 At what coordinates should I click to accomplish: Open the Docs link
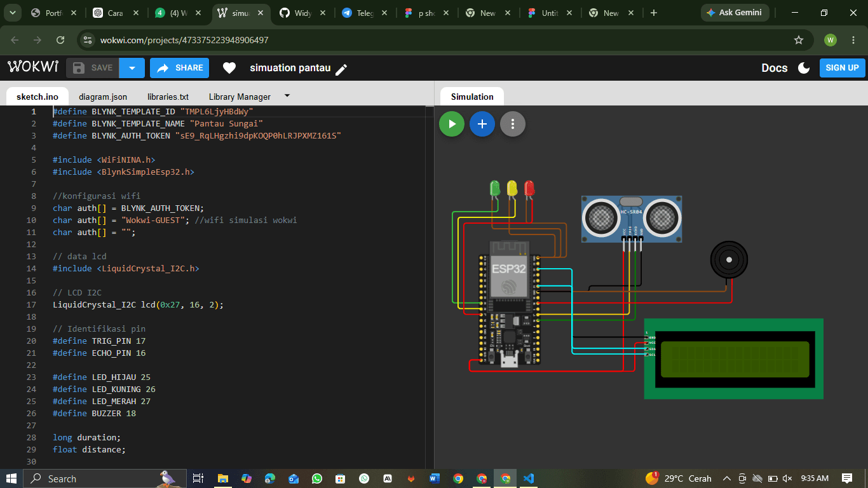point(775,68)
